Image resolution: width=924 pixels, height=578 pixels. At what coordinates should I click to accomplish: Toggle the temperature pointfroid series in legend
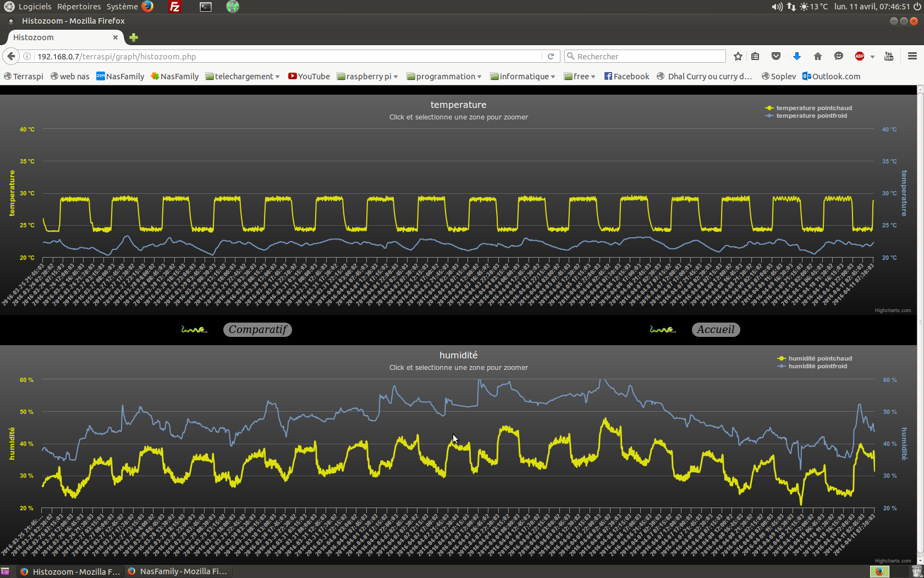click(x=811, y=116)
